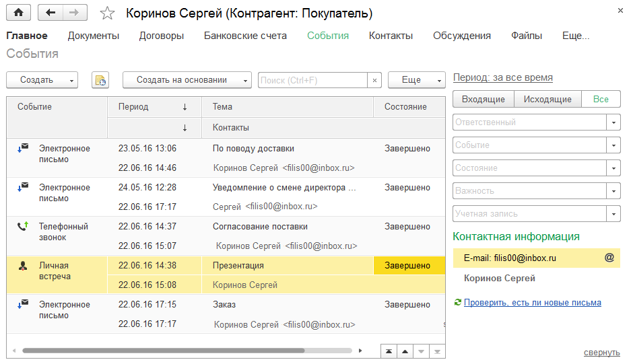Screen dimensions: 631x364
Task: Expand the Ответственный dropdown
Action: (613, 122)
